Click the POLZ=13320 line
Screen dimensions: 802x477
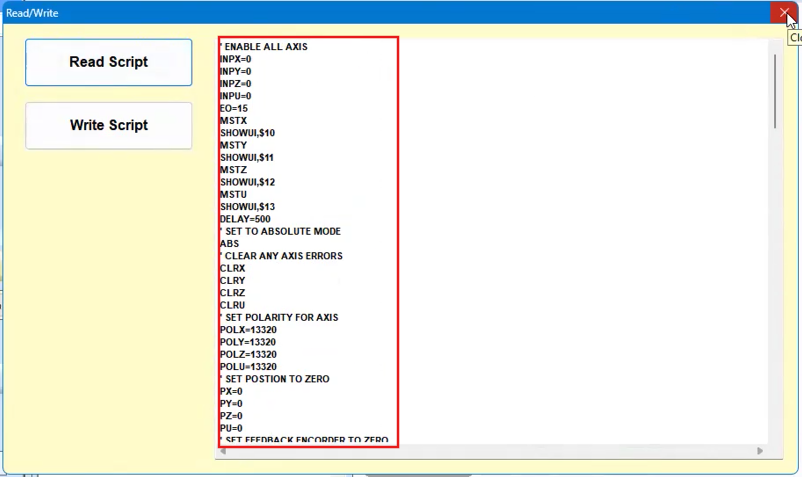(x=248, y=354)
